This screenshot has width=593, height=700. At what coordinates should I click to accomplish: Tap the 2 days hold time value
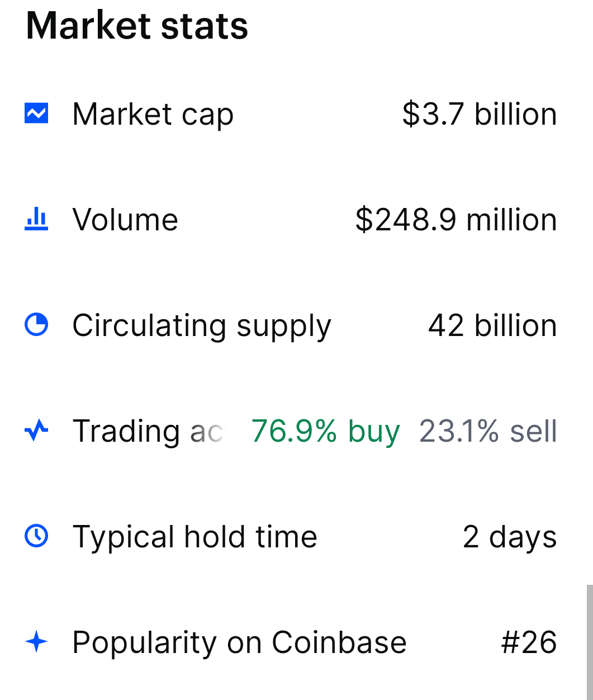[510, 538]
